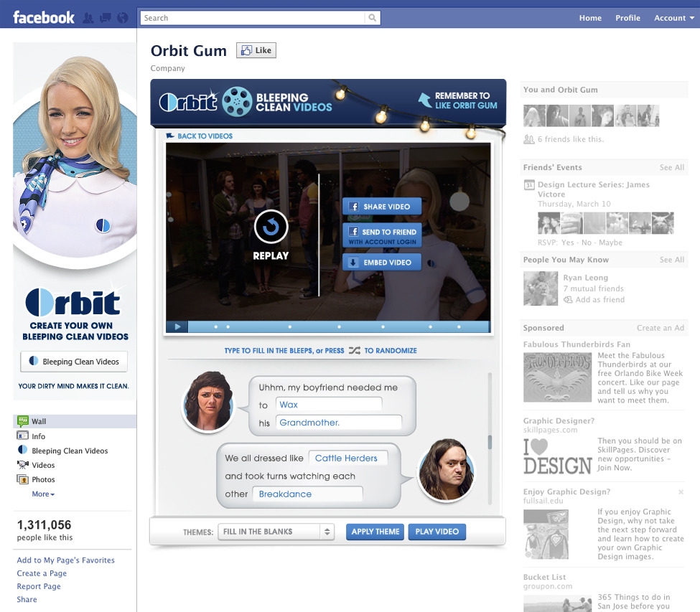Click the event calendar icon

point(529,184)
